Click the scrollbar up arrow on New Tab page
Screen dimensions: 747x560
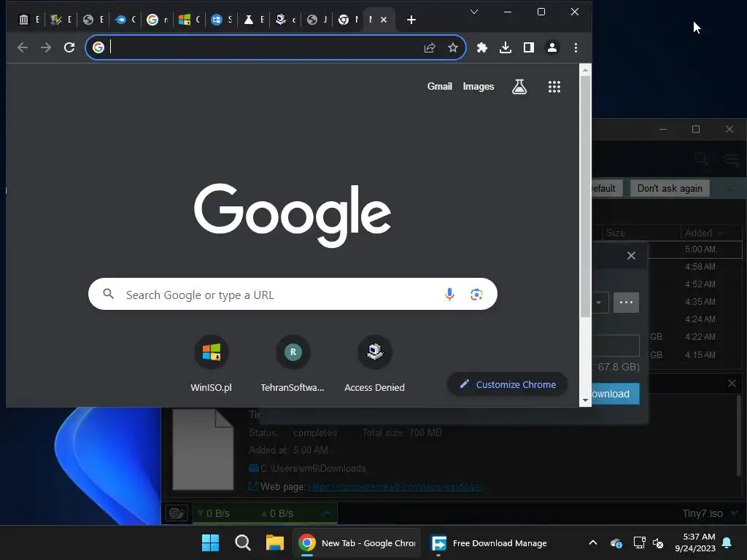click(x=586, y=70)
